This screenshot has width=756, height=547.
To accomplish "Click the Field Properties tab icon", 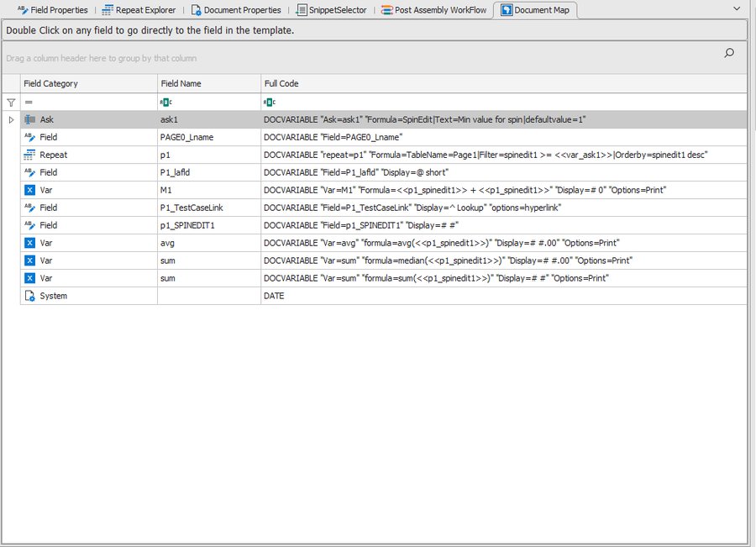I will [23, 9].
